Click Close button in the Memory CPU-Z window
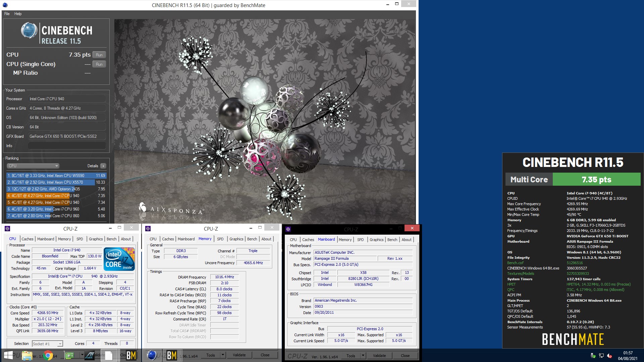Image resolution: width=644 pixels, height=362 pixels. tap(265, 355)
